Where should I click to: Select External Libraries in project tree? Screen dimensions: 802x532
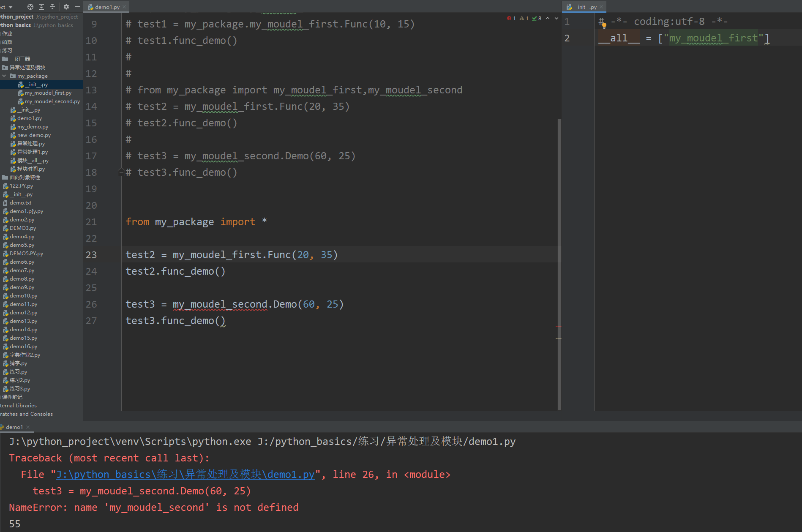click(x=19, y=406)
